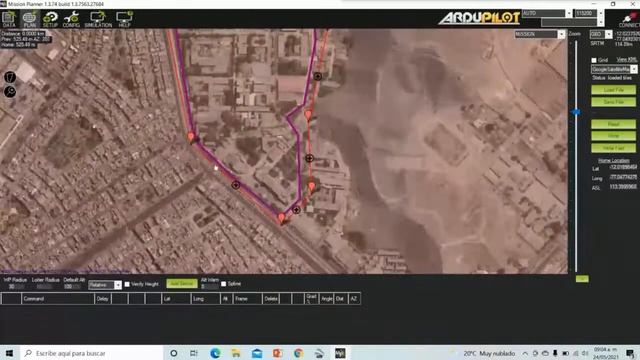Image resolution: width=640 pixels, height=360 pixels.
Task: Open the Relative altitude frame dropdown
Action: [118, 285]
